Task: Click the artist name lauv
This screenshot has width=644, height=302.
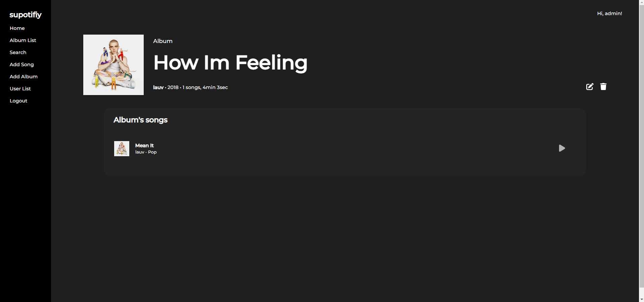Action: 158,87
